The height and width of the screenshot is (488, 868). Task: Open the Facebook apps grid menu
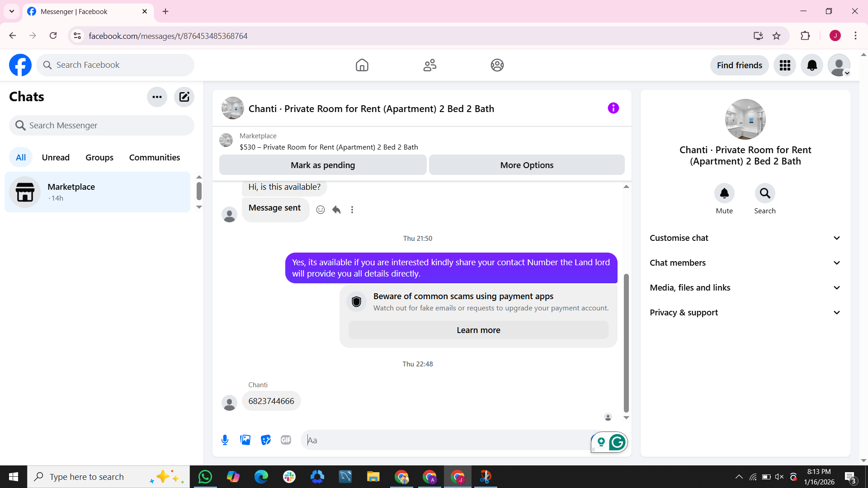point(785,66)
